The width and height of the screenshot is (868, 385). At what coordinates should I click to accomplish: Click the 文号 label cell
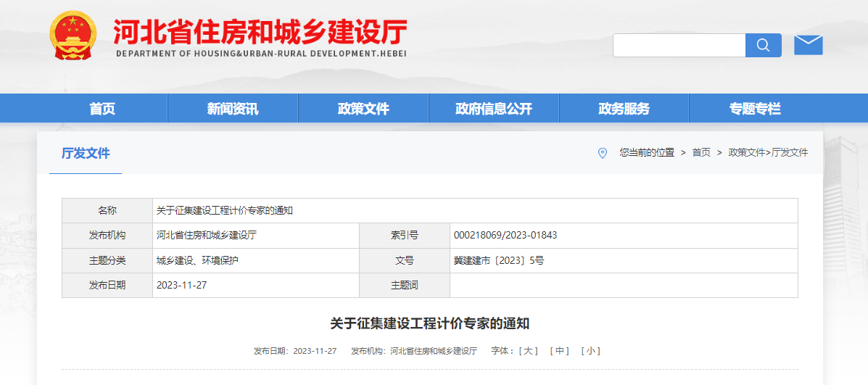(x=405, y=260)
